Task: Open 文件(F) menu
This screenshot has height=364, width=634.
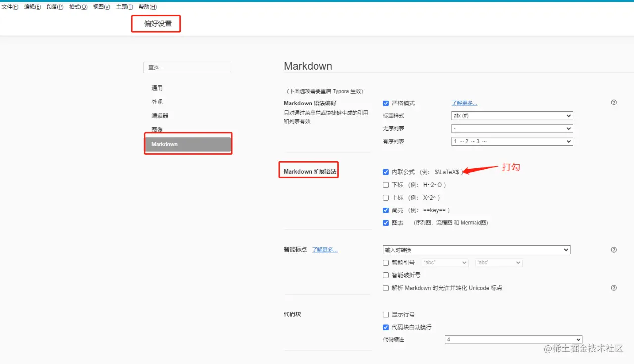Action: 10,7
